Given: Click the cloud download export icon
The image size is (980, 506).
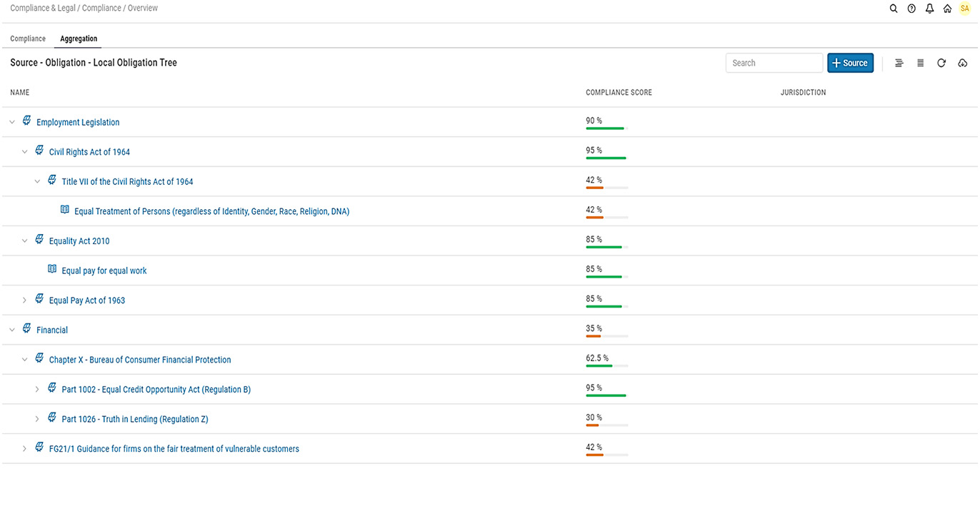Looking at the screenshot, I should coord(963,63).
